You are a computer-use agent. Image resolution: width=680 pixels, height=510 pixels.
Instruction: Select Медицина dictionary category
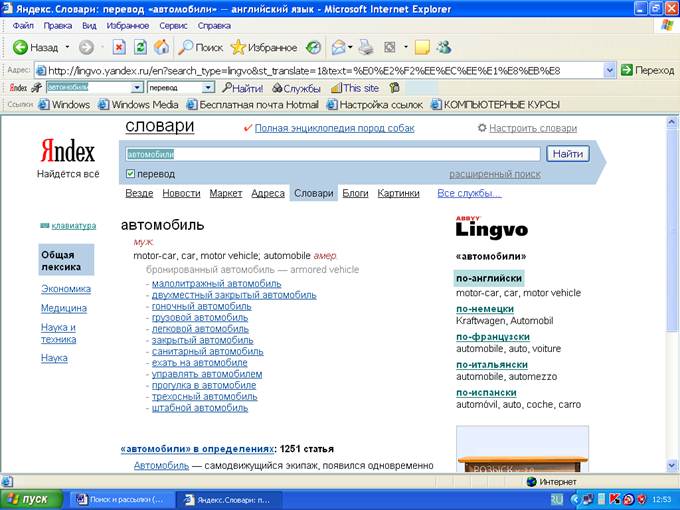pos(64,308)
